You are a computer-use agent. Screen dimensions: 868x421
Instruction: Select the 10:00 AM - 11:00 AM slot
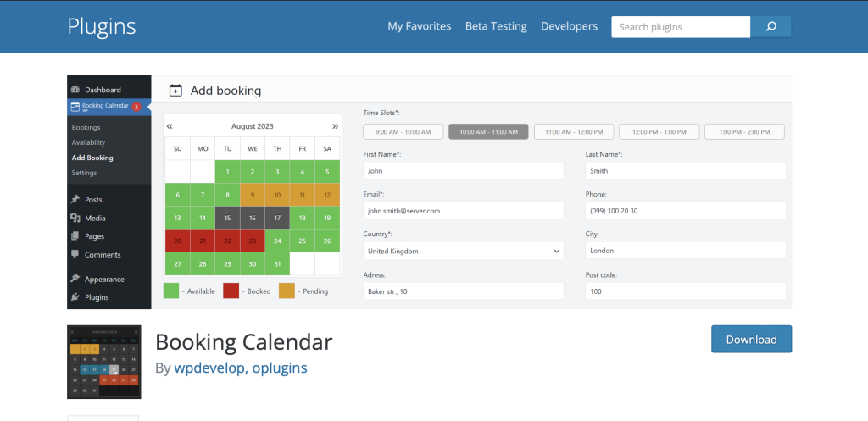[488, 131]
